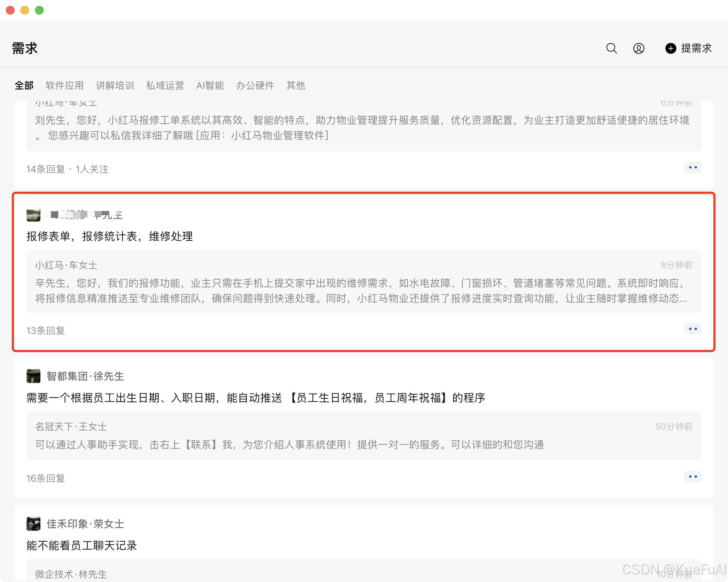This screenshot has height=582, width=728.
Task: Open more menu on 16条回复 post
Action: tap(693, 477)
